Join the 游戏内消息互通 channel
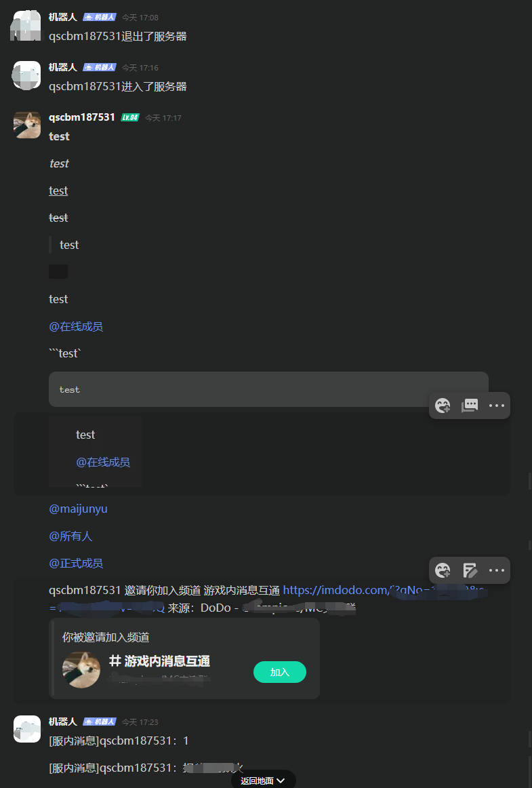Image resolution: width=532 pixels, height=788 pixels. [280, 672]
